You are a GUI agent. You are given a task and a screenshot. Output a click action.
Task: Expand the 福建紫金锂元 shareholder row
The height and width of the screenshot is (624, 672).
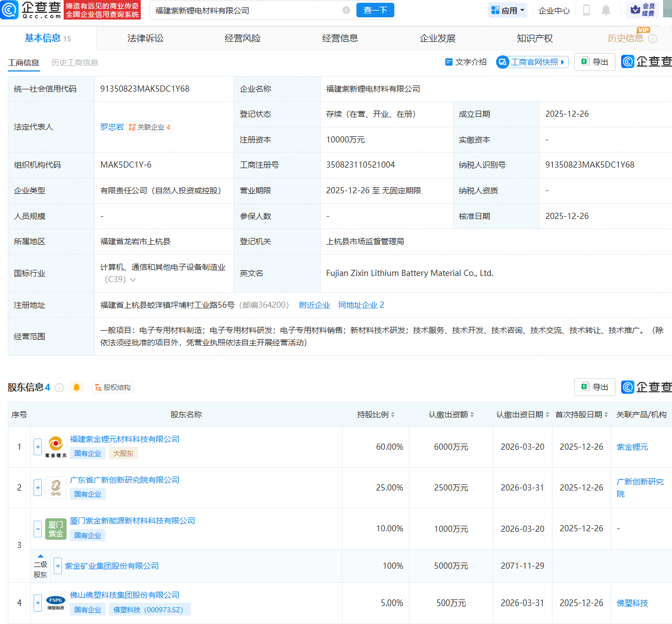pos(37,447)
